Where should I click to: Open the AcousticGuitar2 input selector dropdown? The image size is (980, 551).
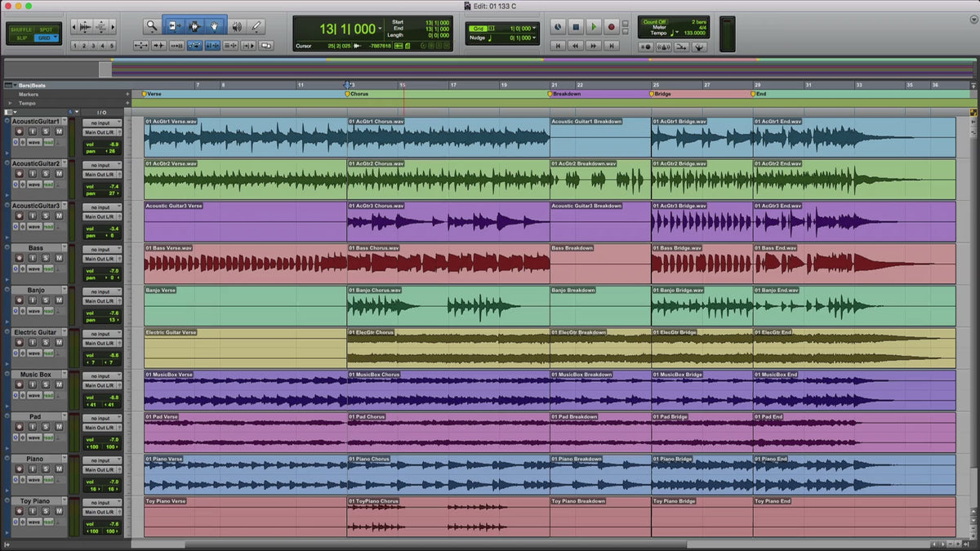tap(102, 165)
